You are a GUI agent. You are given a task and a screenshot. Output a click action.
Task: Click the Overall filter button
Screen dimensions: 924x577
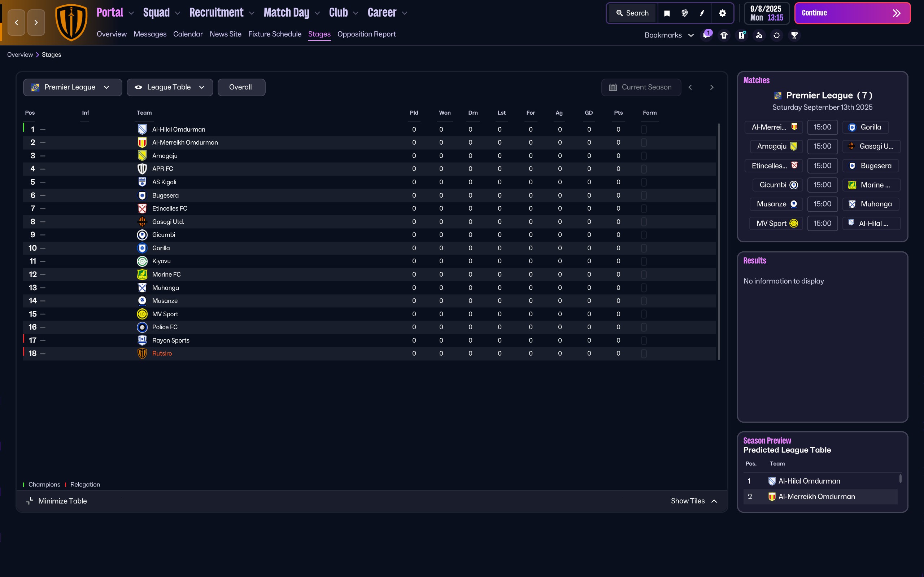241,87
